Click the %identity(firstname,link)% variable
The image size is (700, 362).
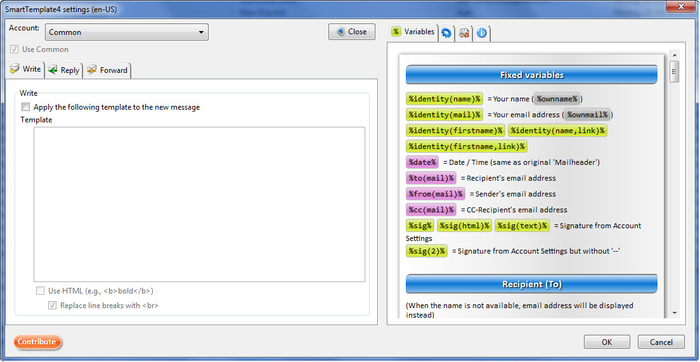click(467, 146)
